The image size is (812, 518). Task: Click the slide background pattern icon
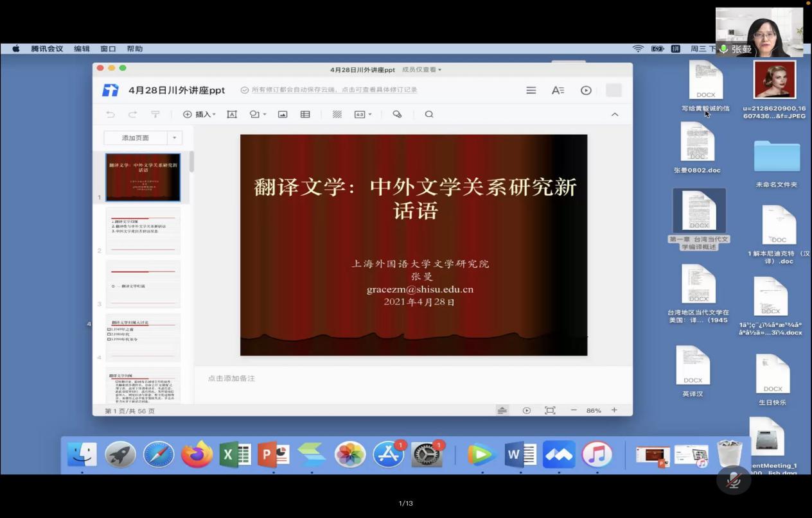(337, 114)
